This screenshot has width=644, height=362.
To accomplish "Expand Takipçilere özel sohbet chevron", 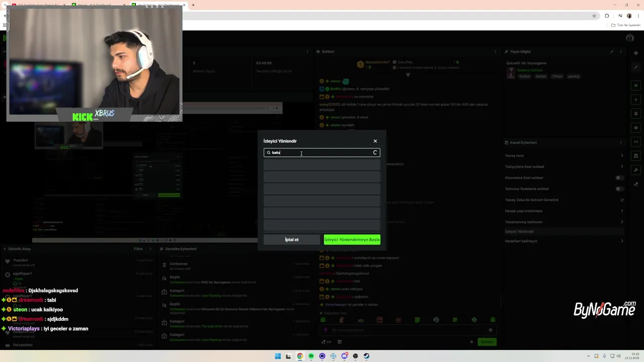I will point(622,167).
